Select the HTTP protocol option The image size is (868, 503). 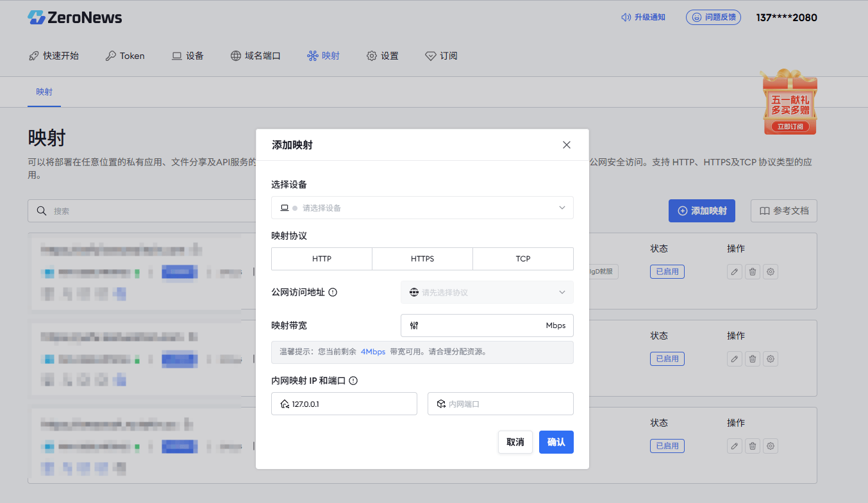click(x=322, y=259)
